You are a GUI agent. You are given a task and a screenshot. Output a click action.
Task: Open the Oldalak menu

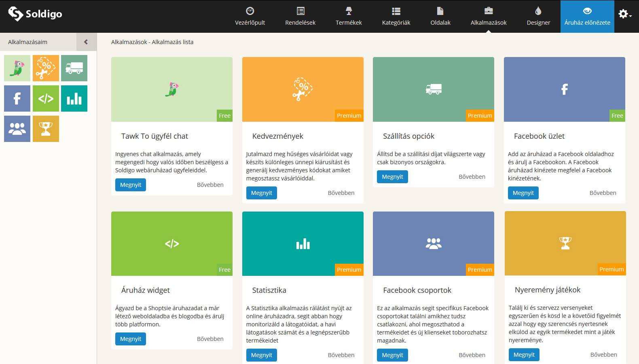(x=440, y=17)
